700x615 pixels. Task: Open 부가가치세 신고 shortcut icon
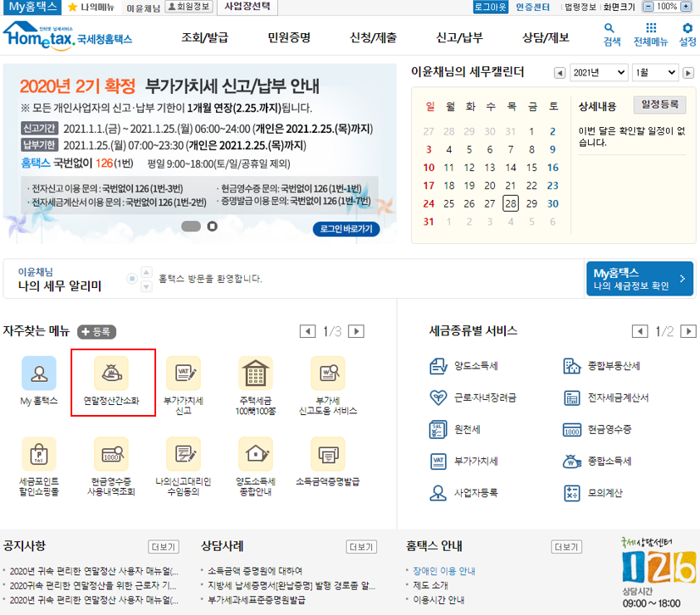pos(184,373)
